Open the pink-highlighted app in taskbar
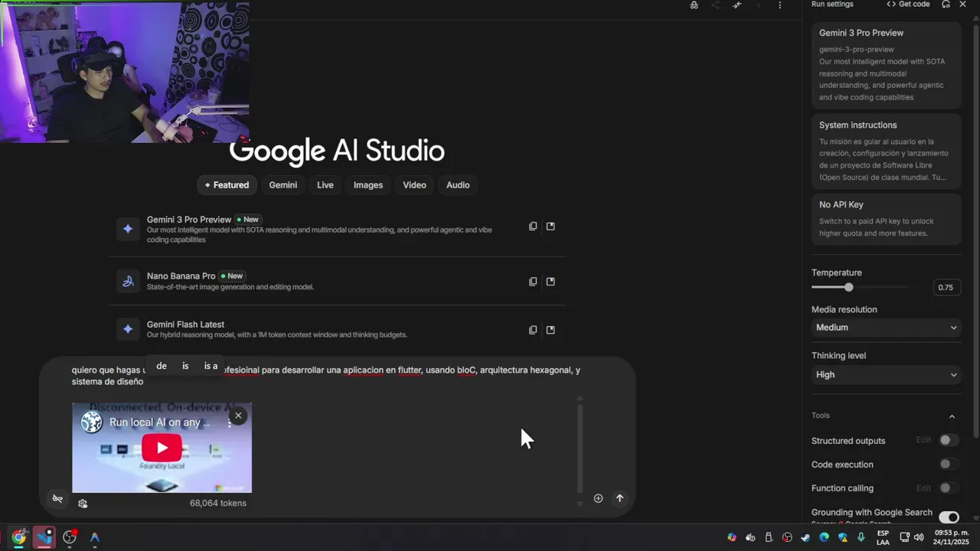The height and width of the screenshot is (551, 980). (44, 537)
